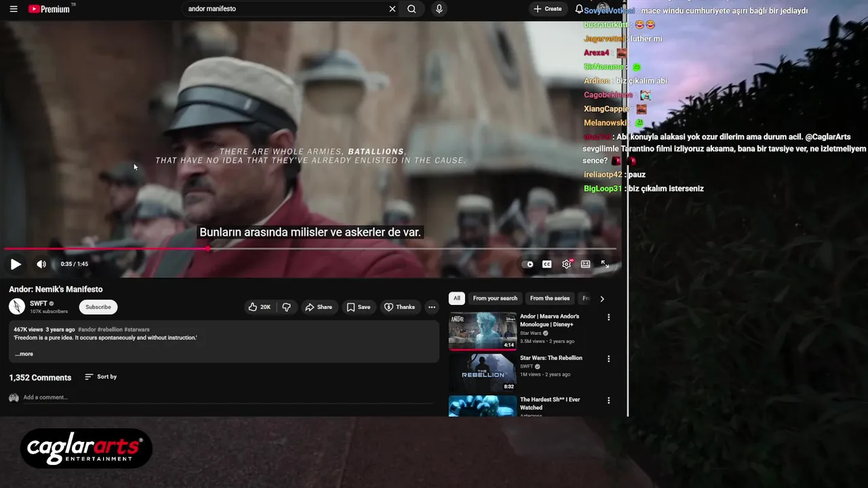Image resolution: width=868 pixels, height=488 pixels.
Task: Toggle the autoplay switch in the player
Action: (x=528, y=264)
